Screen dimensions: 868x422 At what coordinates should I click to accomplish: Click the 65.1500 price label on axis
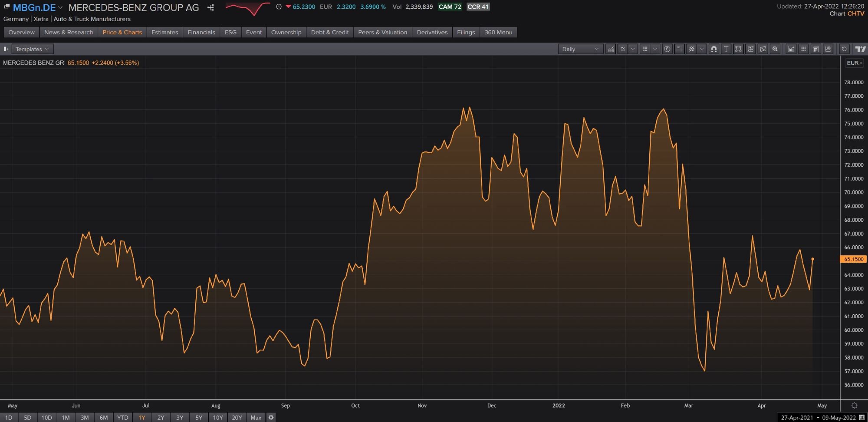(853, 259)
